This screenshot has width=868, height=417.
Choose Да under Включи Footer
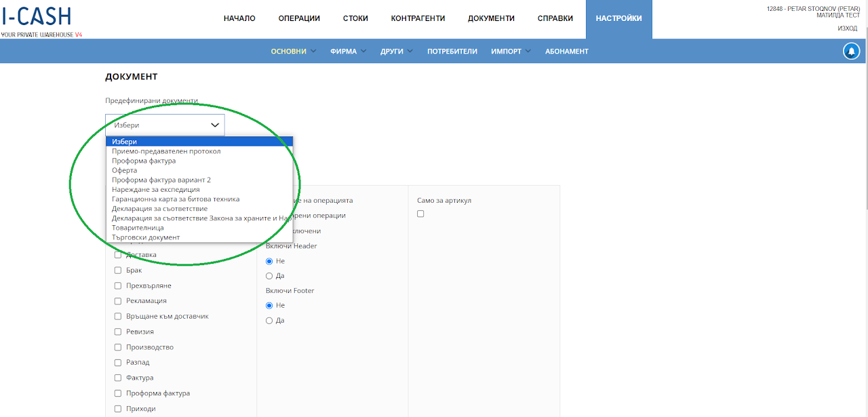269,321
